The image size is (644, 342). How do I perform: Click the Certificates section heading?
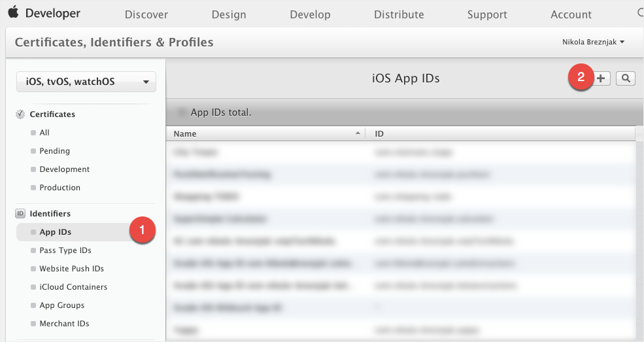(x=52, y=114)
